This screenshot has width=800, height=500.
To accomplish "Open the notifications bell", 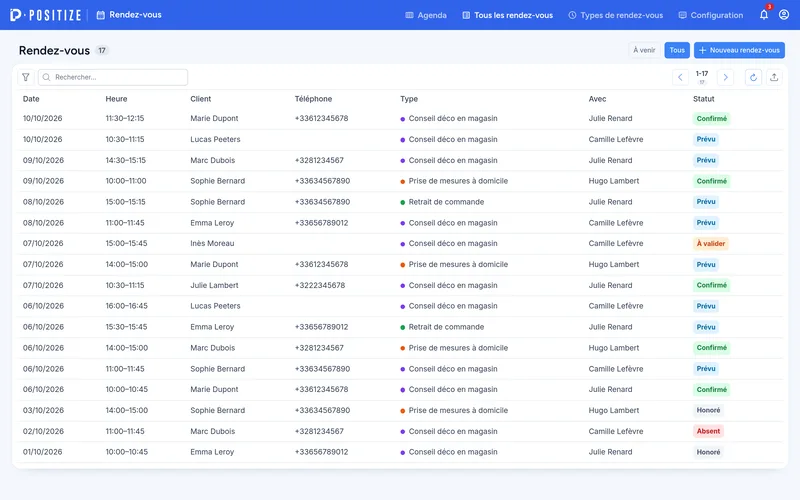I will pos(764,15).
